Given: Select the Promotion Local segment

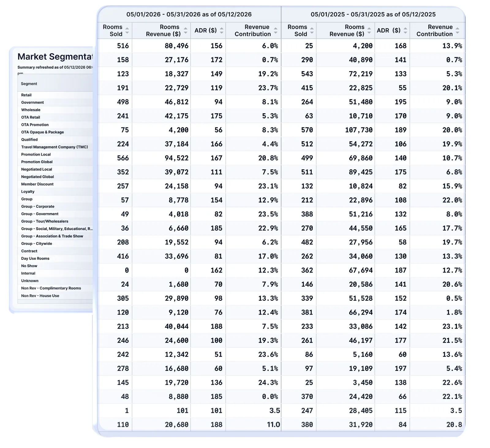Looking at the screenshot, I should [x=55, y=155].
